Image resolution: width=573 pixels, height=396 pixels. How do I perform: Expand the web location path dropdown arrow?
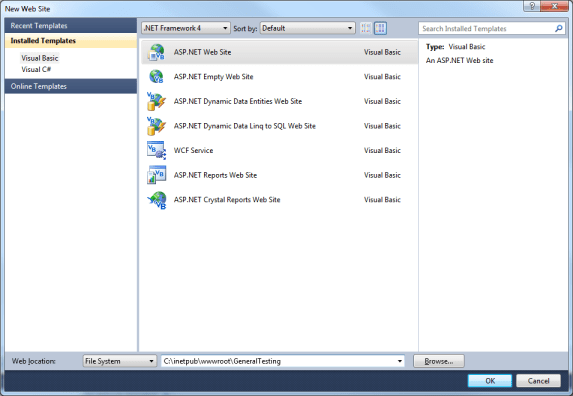tap(399, 361)
